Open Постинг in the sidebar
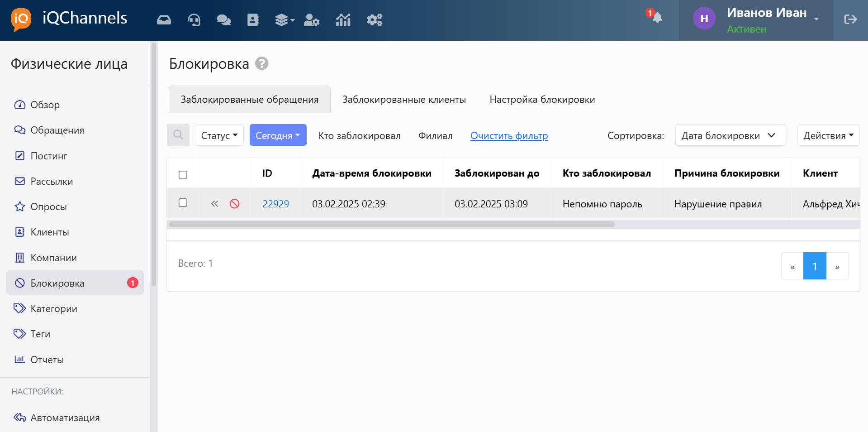 [75, 156]
